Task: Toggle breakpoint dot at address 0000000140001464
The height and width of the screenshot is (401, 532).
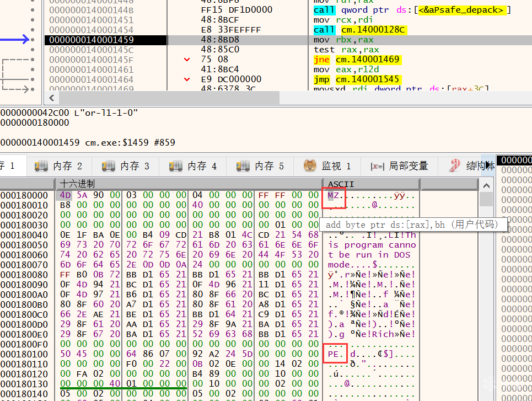Action: point(33,79)
